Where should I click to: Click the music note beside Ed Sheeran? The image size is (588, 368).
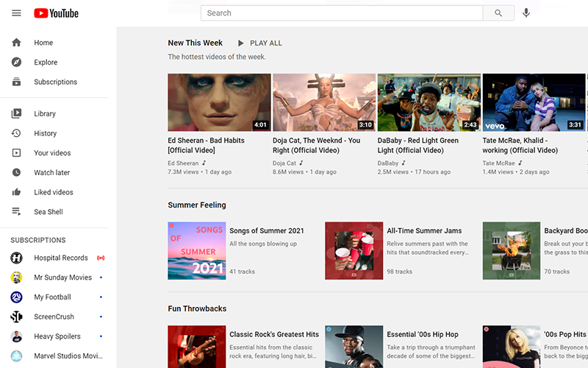click(x=204, y=163)
